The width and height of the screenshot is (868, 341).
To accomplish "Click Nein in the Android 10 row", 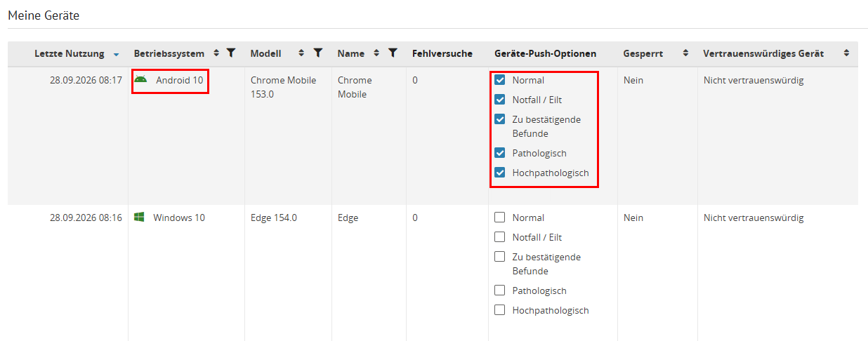I will 633,80.
